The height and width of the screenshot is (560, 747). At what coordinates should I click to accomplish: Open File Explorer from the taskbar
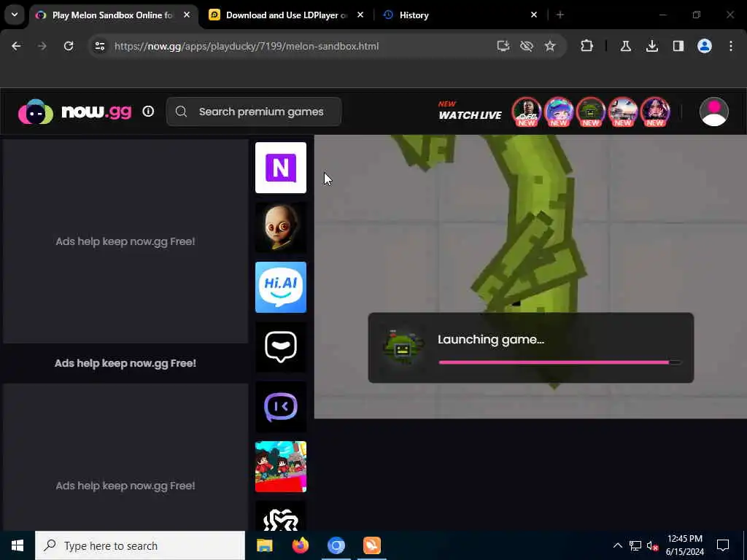tap(264, 545)
